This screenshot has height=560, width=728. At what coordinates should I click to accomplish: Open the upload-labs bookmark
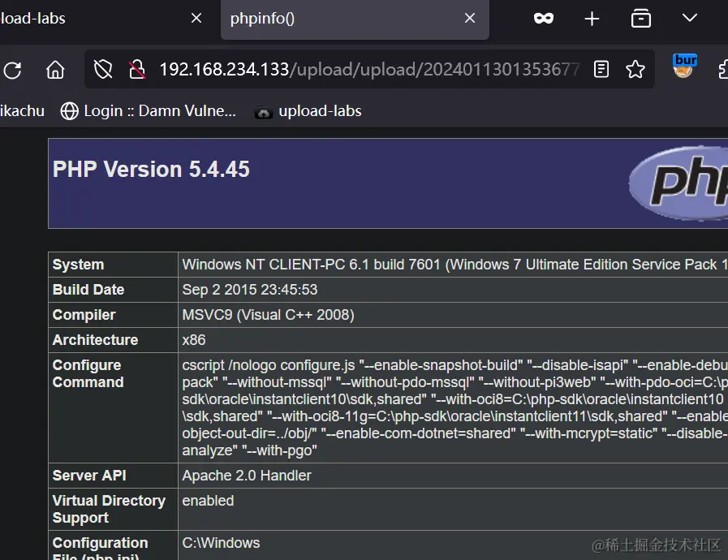(x=308, y=111)
